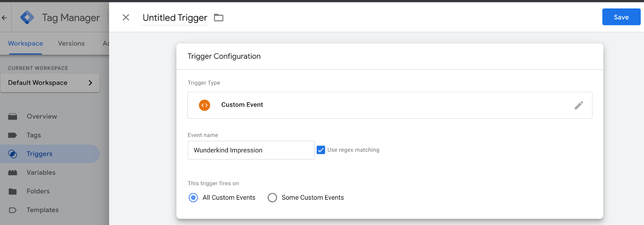Click the Tag Manager diamond logo

(x=27, y=17)
